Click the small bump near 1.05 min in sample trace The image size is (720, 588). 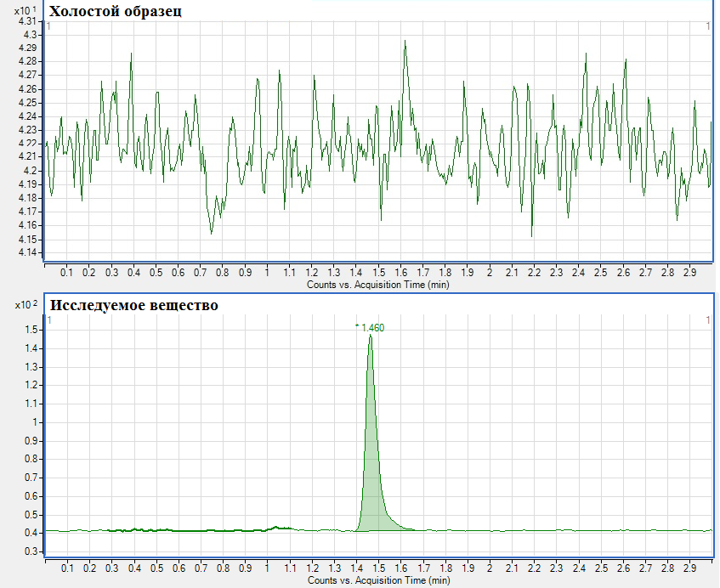pyautogui.click(x=276, y=528)
